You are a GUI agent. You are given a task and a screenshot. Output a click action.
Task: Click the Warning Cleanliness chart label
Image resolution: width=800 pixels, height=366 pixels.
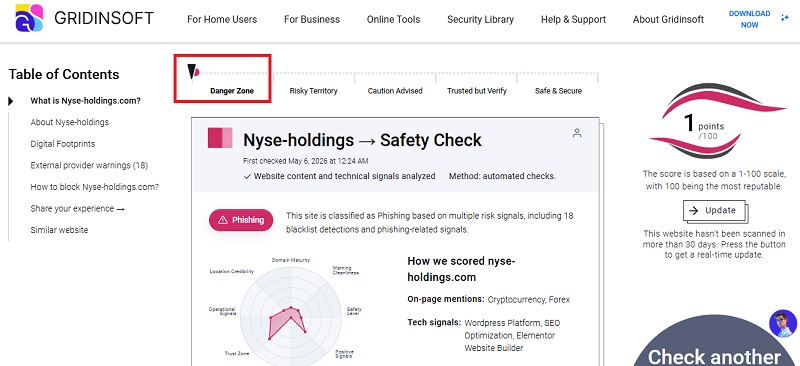point(345,270)
